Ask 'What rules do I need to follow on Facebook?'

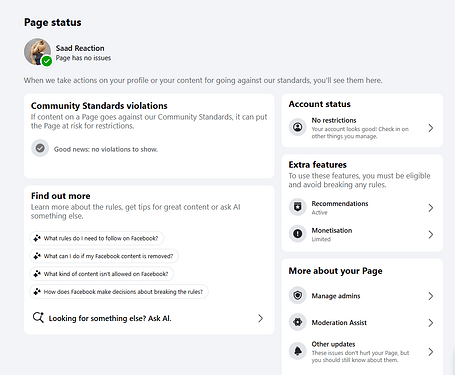pos(97,238)
